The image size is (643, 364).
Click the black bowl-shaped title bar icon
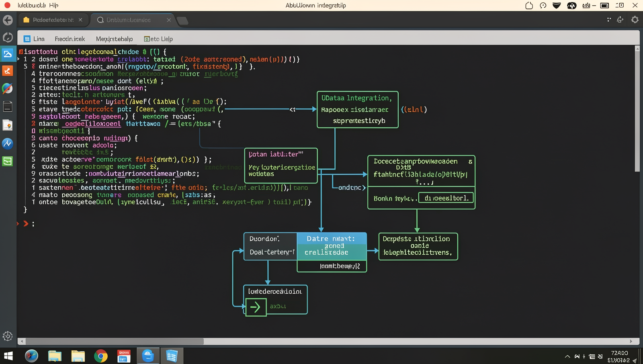[x=557, y=6]
